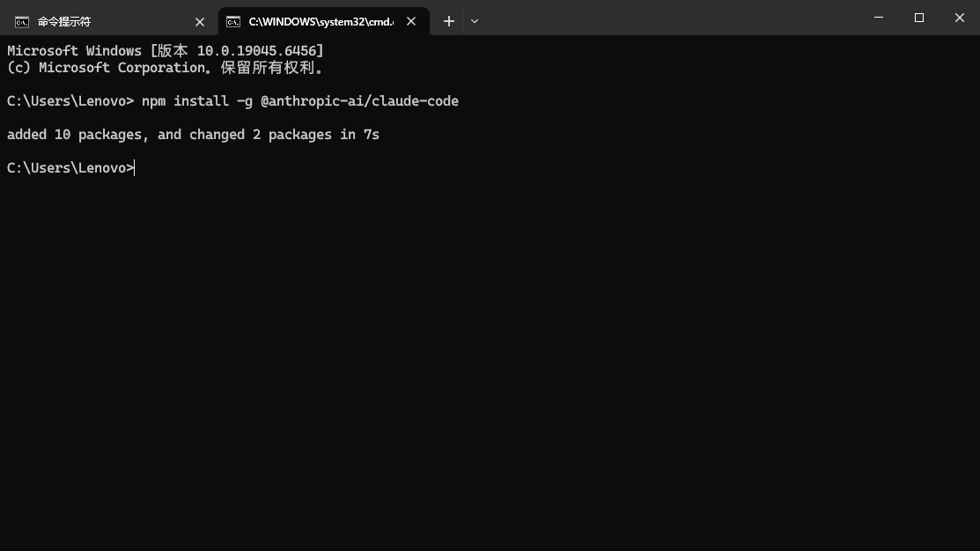Click the word npm in the install command
This screenshot has width=980, height=551.
pyautogui.click(x=153, y=101)
